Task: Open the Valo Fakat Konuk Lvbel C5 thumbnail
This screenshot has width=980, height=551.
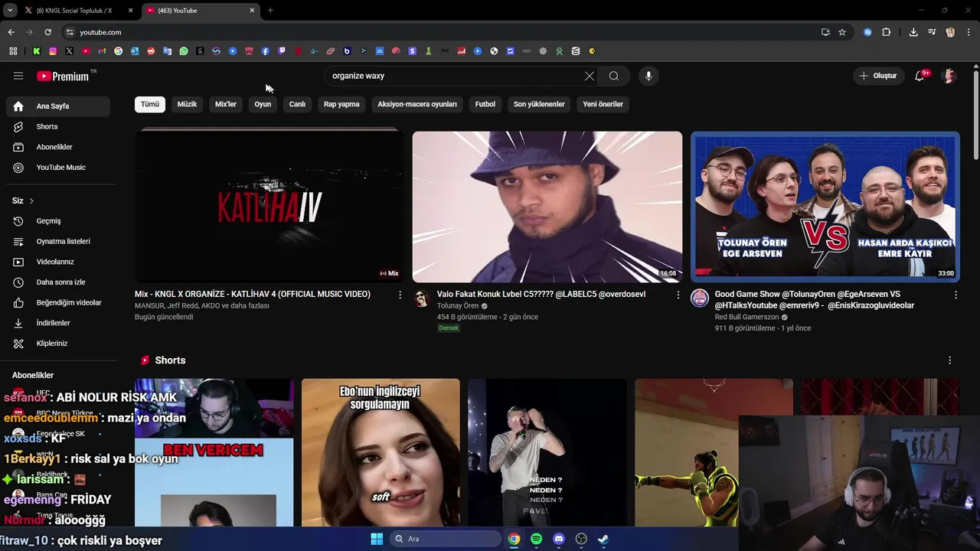Action: tap(547, 207)
